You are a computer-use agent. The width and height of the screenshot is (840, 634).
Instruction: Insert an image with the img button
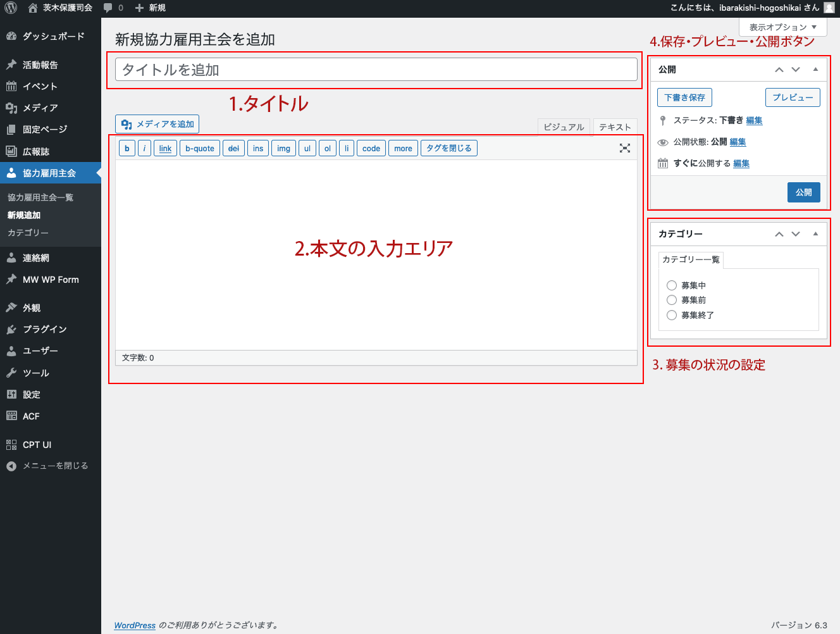point(283,147)
